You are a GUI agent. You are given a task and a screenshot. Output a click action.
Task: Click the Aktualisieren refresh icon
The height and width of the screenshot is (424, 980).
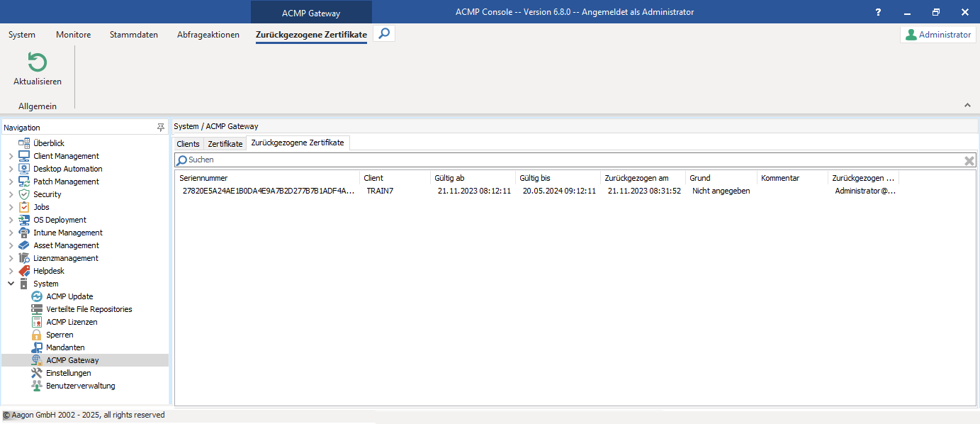click(36, 63)
